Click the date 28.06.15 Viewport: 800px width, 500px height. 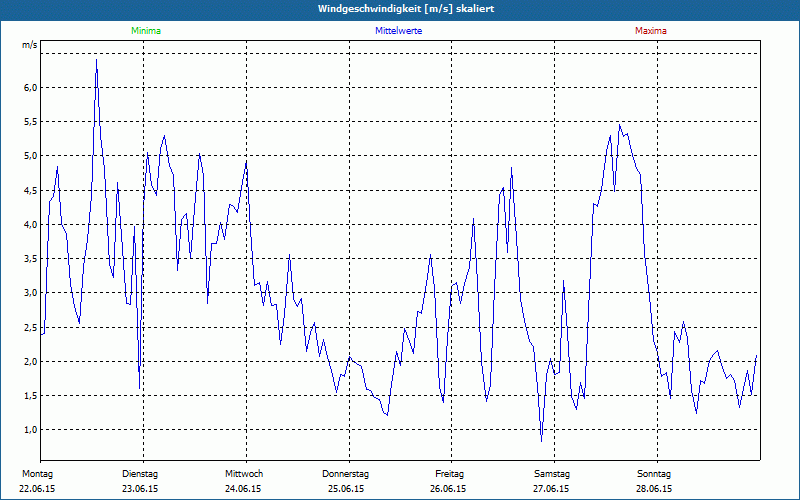tap(654, 489)
